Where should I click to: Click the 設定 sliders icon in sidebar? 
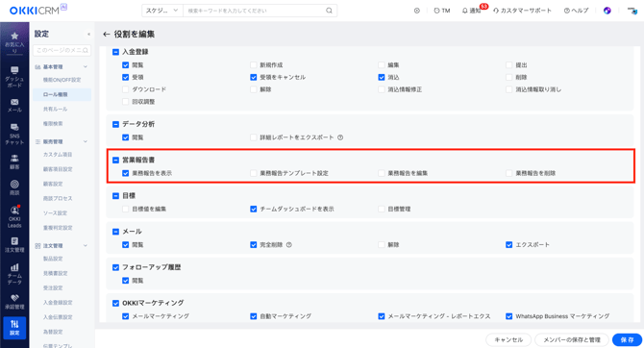coord(14,324)
